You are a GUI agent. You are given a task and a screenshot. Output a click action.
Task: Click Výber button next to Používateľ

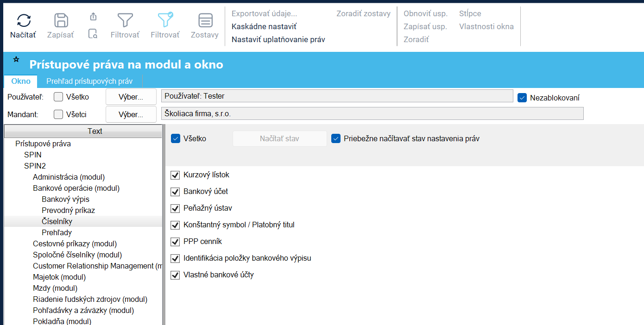point(131,97)
